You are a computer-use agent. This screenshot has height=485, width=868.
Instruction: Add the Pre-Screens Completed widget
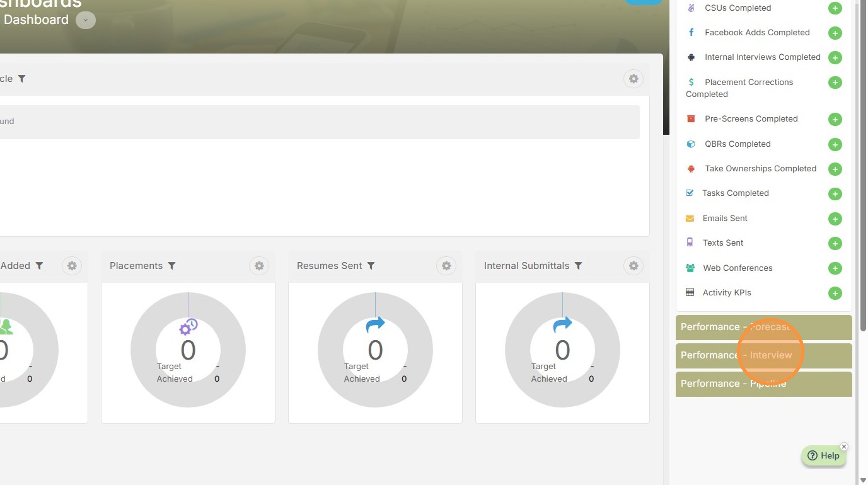[x=835, y=119]
